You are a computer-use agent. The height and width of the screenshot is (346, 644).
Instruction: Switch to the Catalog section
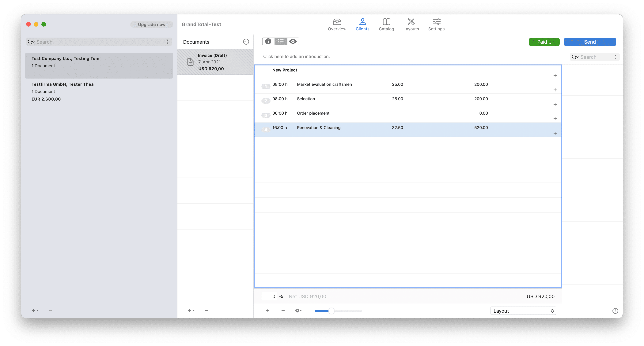[386, 24]
